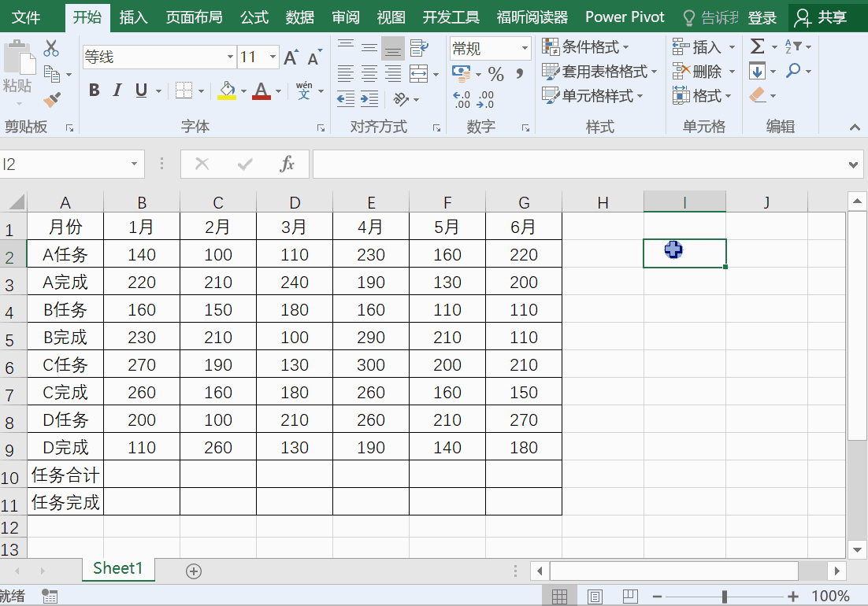Select the Format Painter brush

(52, 99)
